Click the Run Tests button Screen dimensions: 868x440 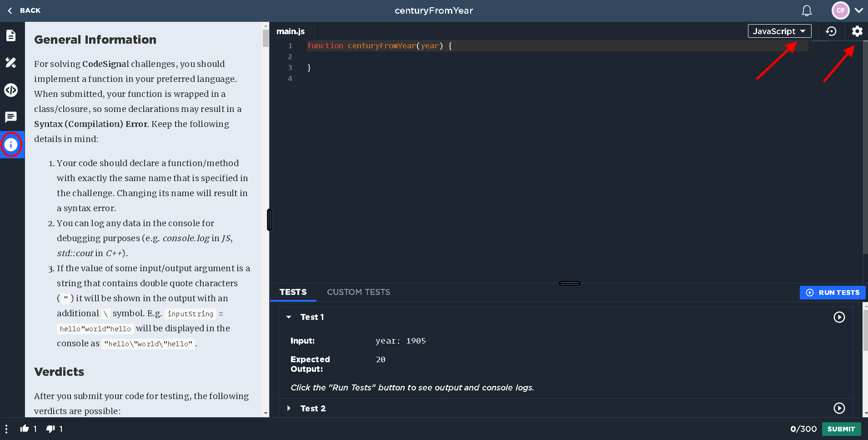click(x=833, y=293)
